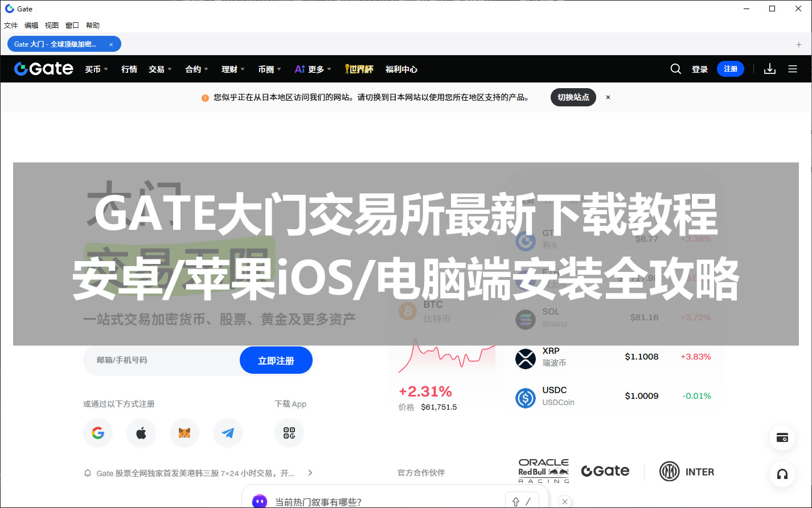
Task: Expand the 理财 dropdown
Action: point(233,69)
